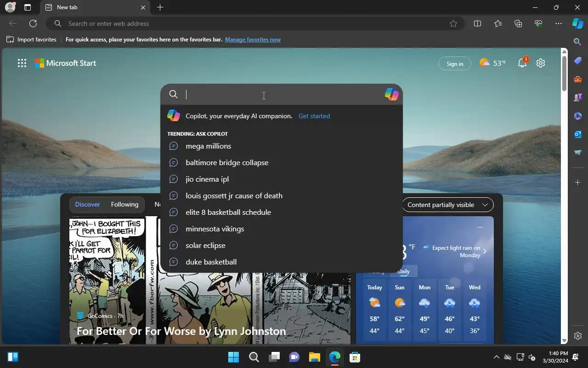Viewport: 588px width, 368px height.
Task: Switch to Discover tab
Action: [x=88, y=204]
